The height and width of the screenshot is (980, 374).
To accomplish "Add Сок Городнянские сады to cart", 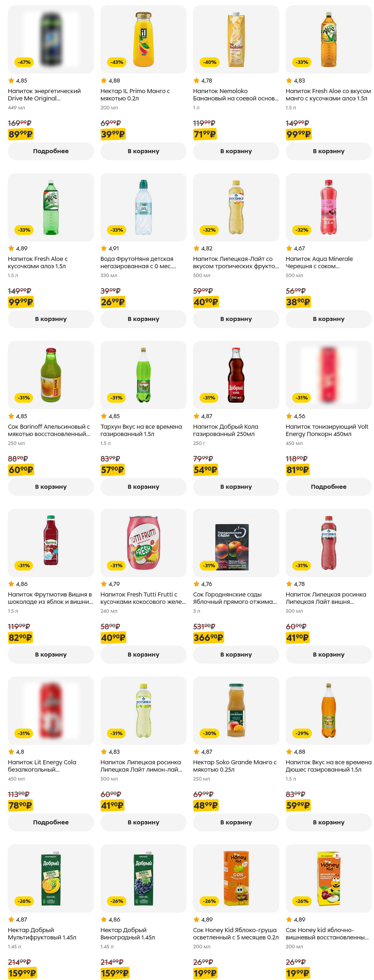I will coord(236,654).
